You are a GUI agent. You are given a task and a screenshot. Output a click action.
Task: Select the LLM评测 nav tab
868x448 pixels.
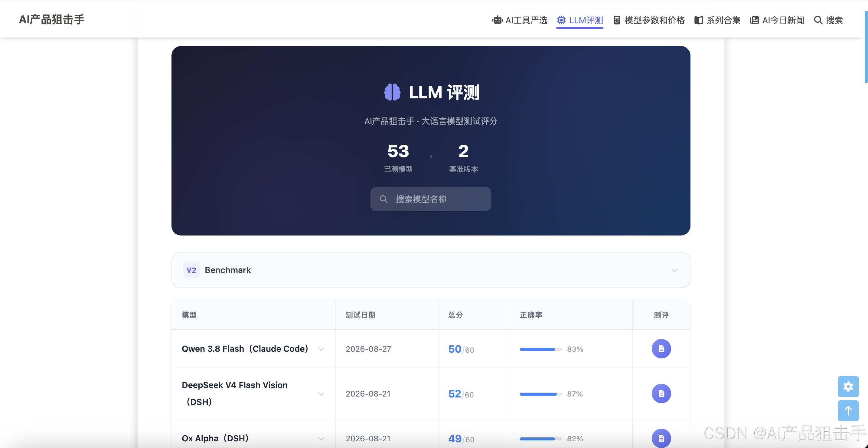[x=579, y=20]
